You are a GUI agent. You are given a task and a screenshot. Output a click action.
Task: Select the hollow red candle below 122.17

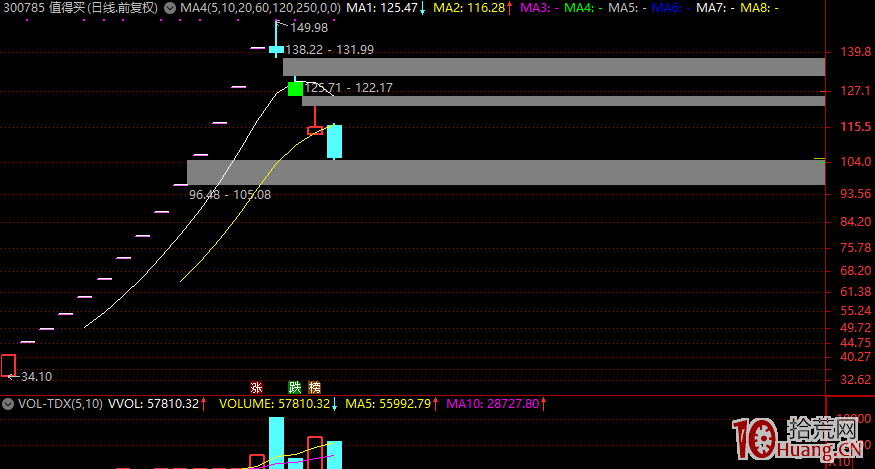[x=315, y=131]
